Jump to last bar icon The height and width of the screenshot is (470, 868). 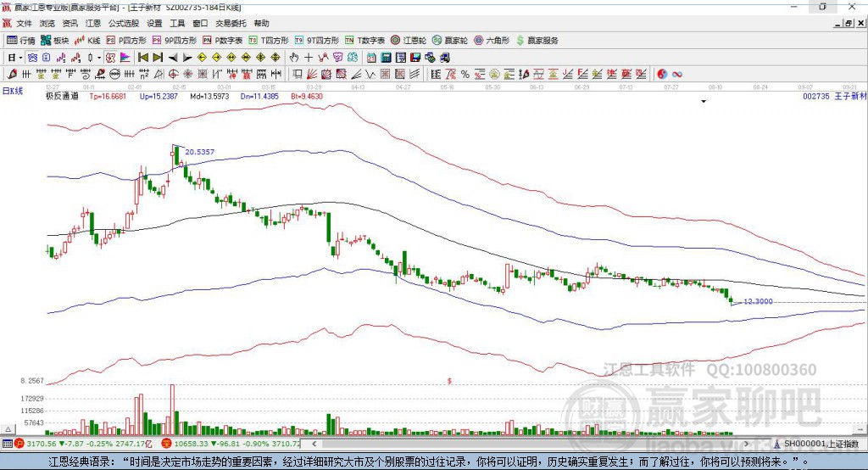tap(158, 58)
